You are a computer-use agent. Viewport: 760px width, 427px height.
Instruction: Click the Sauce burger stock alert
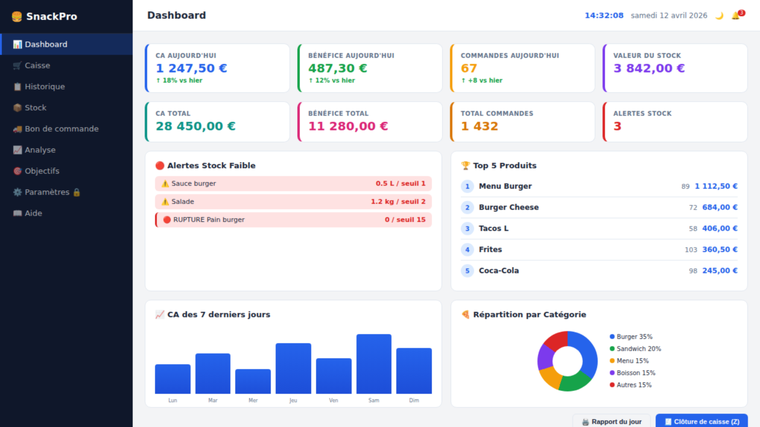coord(293,184)
